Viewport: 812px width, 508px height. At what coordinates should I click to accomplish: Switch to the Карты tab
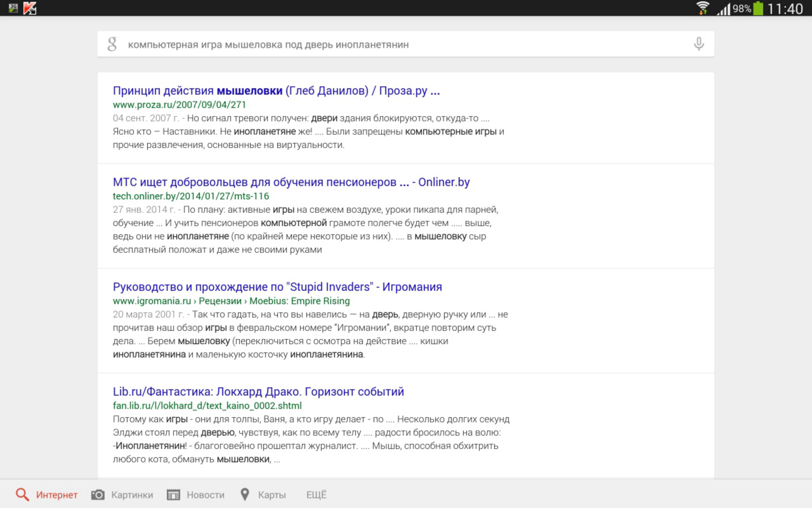tap(263, 495)
